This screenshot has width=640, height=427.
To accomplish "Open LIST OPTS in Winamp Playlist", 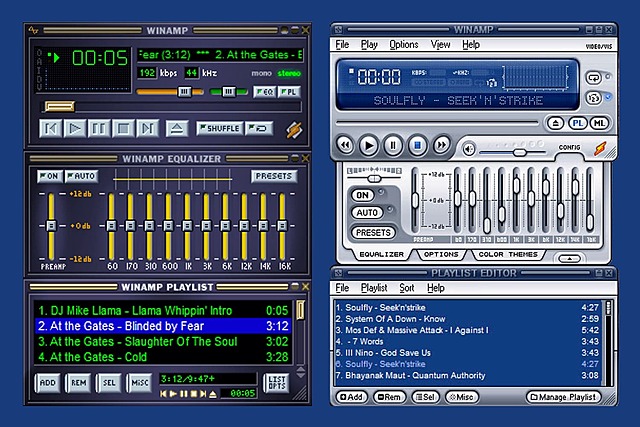I will click(276, 383).
